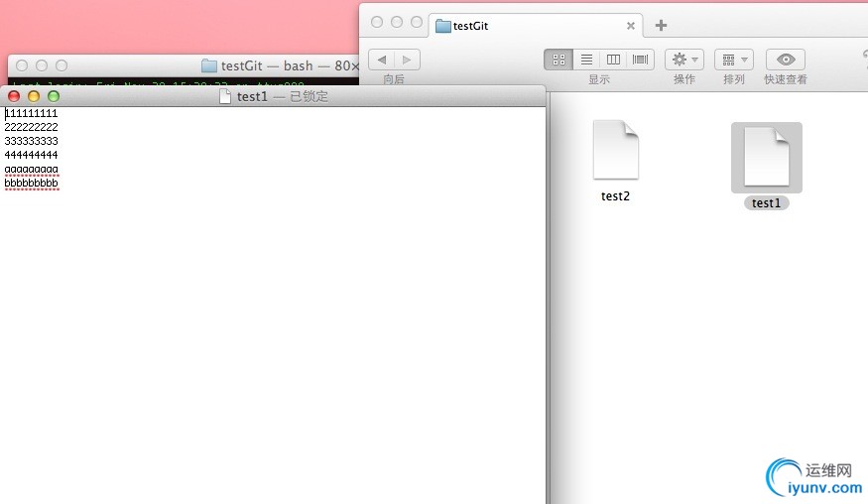Click the line 333333333 in editor
Viewport: 868px width, 504px height.
click(x=31, y=141)
